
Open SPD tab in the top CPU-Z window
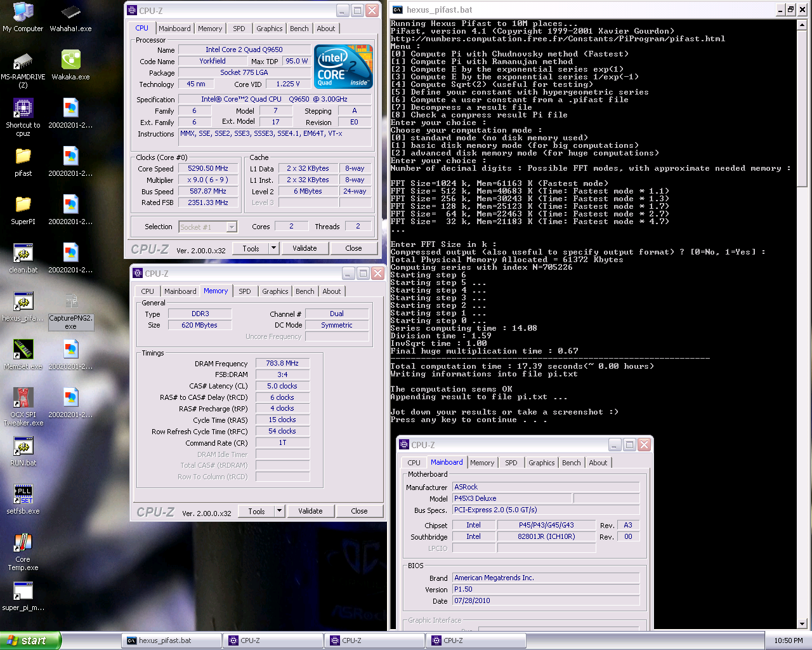point(239,29)
